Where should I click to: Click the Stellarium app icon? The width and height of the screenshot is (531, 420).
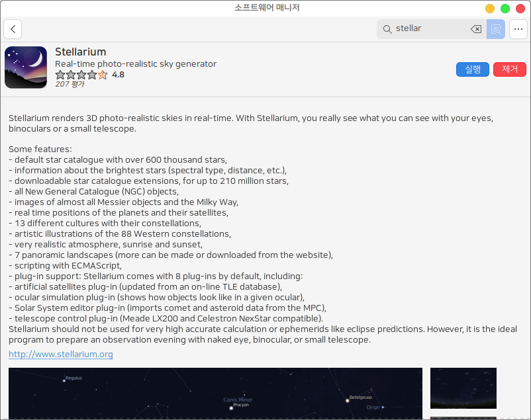(x=26, y=67)
